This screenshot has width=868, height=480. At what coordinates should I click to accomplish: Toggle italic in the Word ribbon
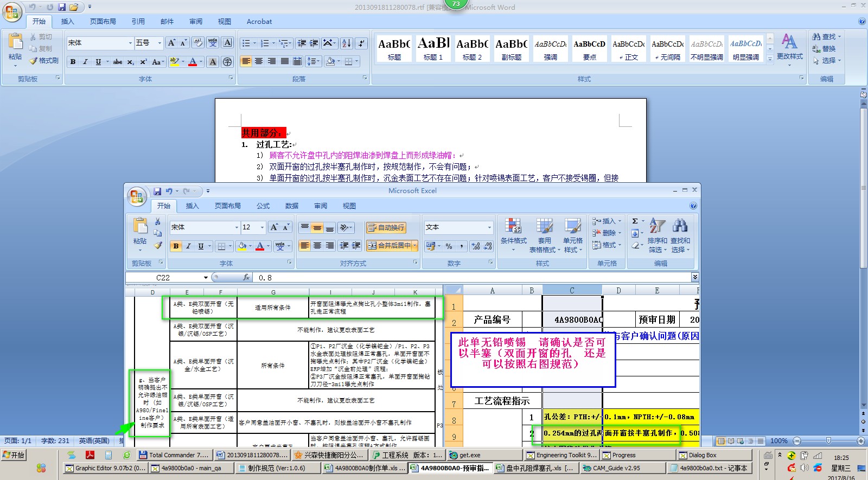pos(85,62)
